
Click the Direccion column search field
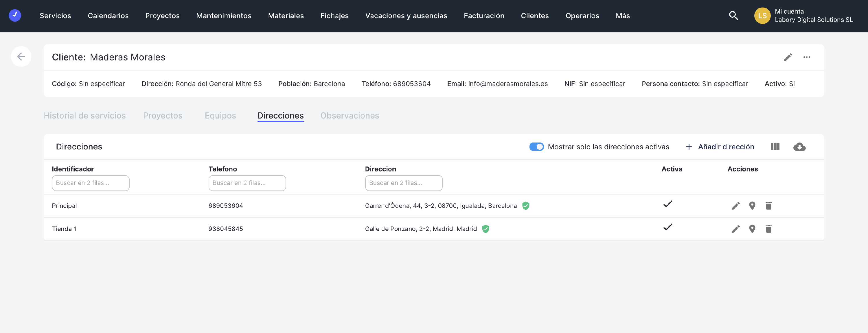403,183
